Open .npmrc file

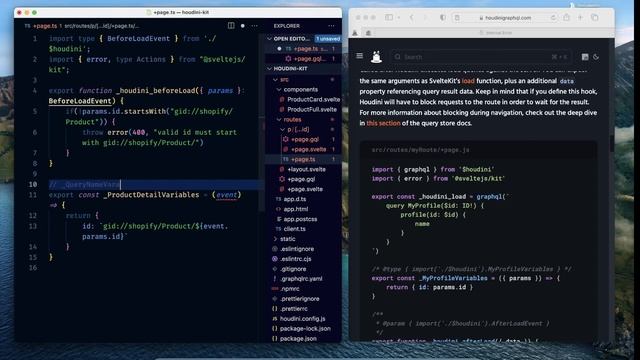tap(303, 289)
